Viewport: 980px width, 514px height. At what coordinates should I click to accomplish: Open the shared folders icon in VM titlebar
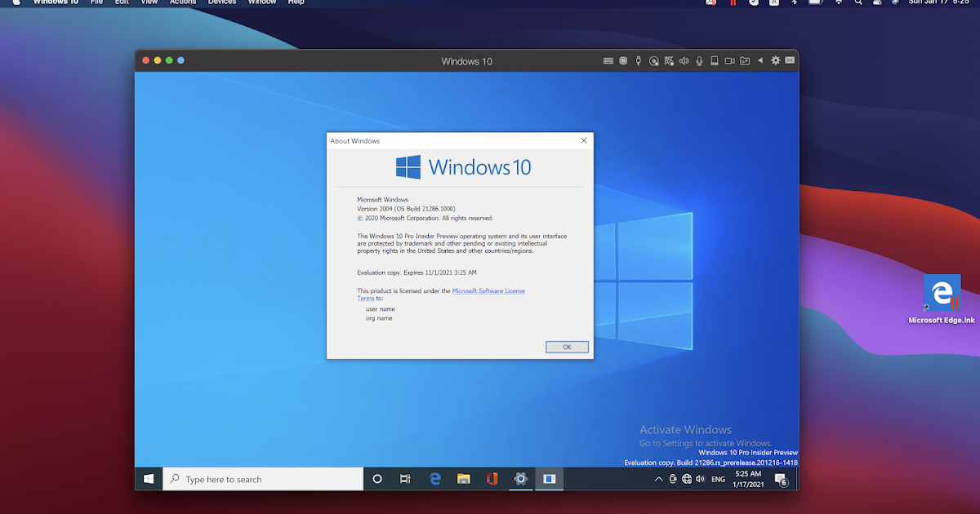coord(745,60)
